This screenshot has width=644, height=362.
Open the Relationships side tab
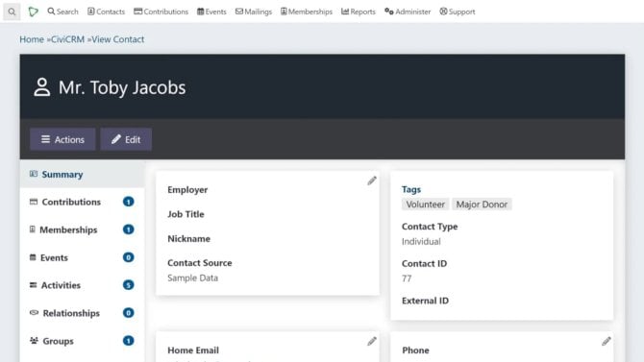[82, 313]
